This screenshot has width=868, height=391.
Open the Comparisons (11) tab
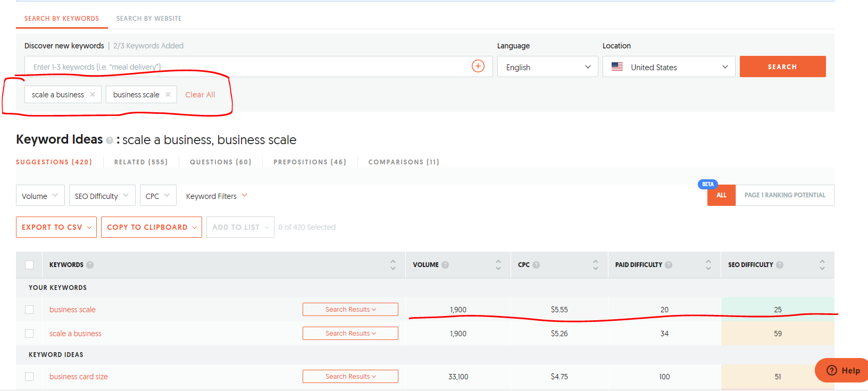[x=404, y=162]
